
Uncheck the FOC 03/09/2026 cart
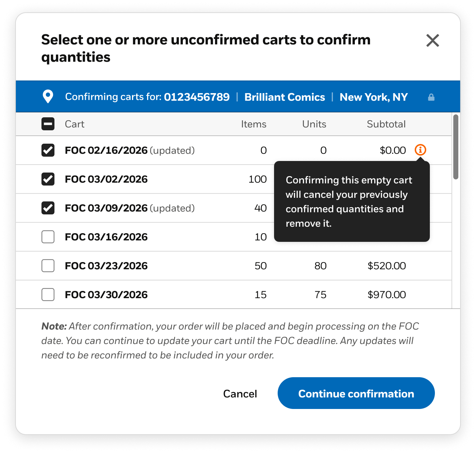click(x=48, y=208)
